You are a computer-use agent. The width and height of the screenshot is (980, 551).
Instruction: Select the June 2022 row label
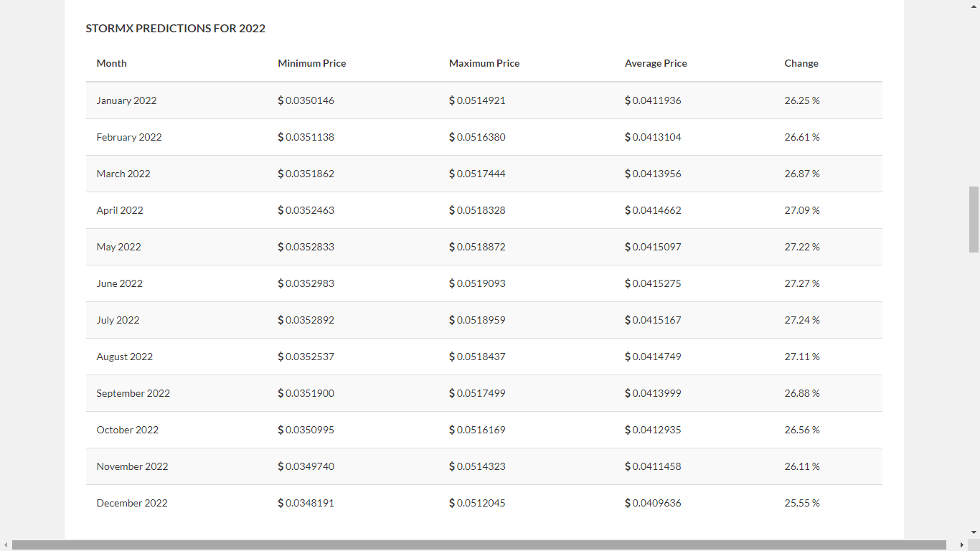(119, 283)
